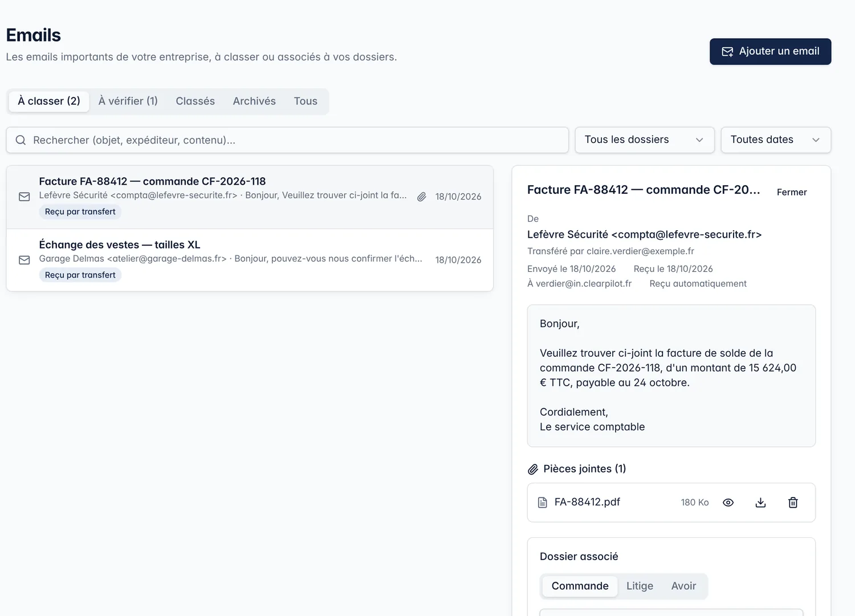The image size is (855, 616).
Task: Delete the FA-88412.pdf attachment
Action: pyautogui.click(x=793, y=503)
